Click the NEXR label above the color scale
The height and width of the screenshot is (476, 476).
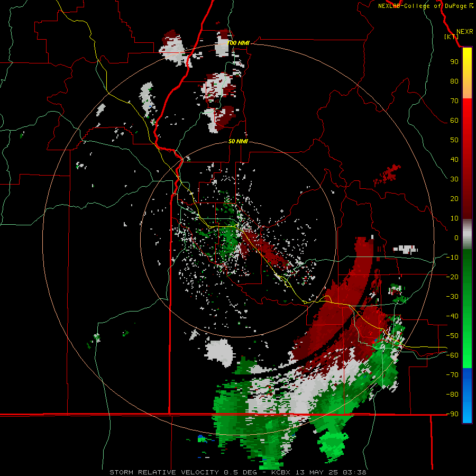(465, 32)
